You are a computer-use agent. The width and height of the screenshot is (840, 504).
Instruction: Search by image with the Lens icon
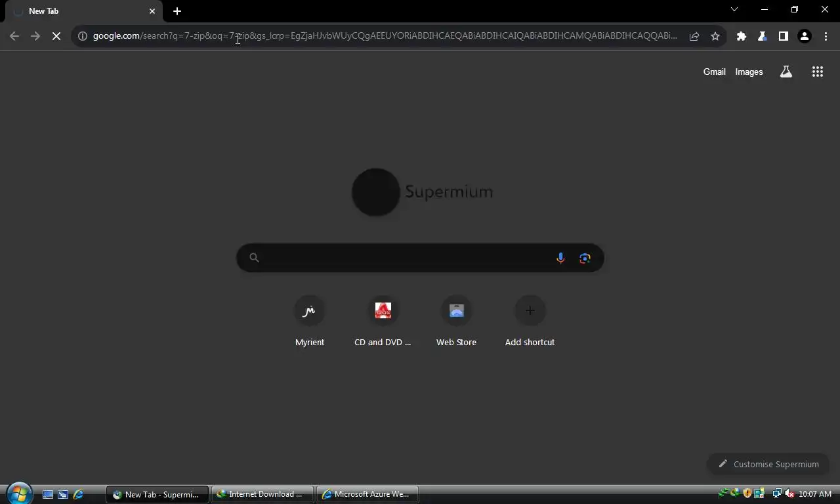coord(585,258)
